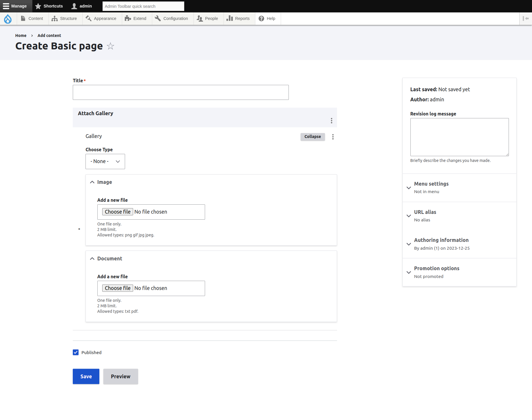Select the People icon in the toolbar
Viewport: 532px width, 420px height.
tap(200, 18)
